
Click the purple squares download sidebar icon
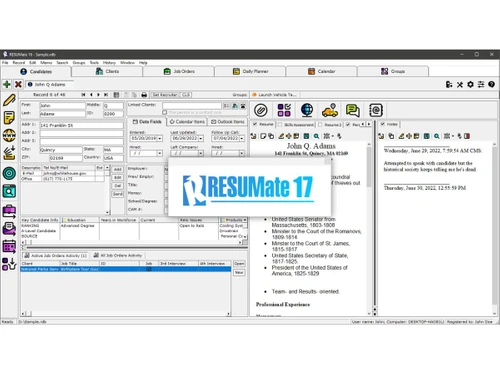coord(9,264)
